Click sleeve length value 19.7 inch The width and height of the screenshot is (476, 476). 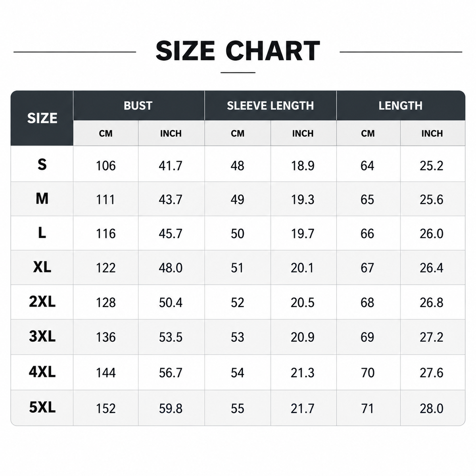tap(303, 234)
